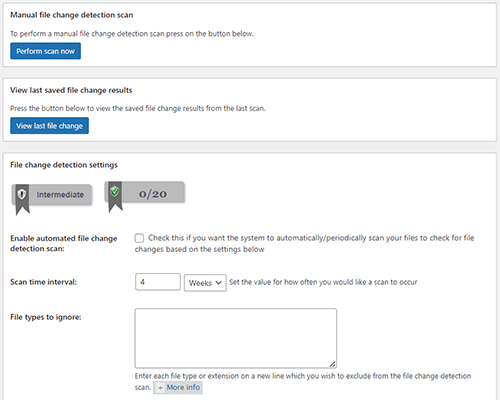Click the Scan time interval label
Screen dimensions: 500x400
43,282
